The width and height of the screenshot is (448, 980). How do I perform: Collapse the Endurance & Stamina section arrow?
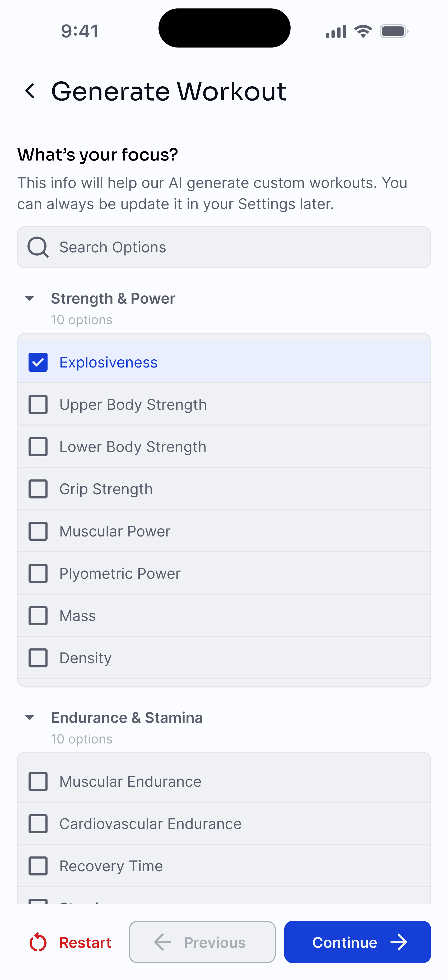click(x=30, y=718)
